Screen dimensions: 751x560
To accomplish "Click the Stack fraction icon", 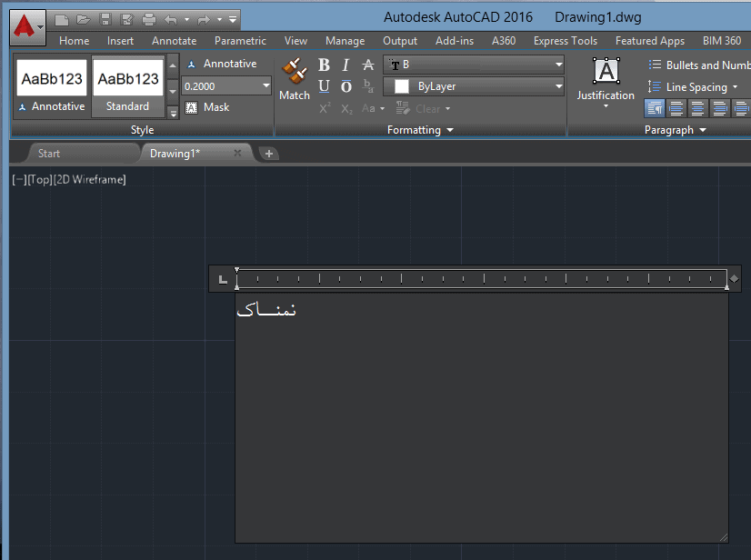I will tap(368, 86).
